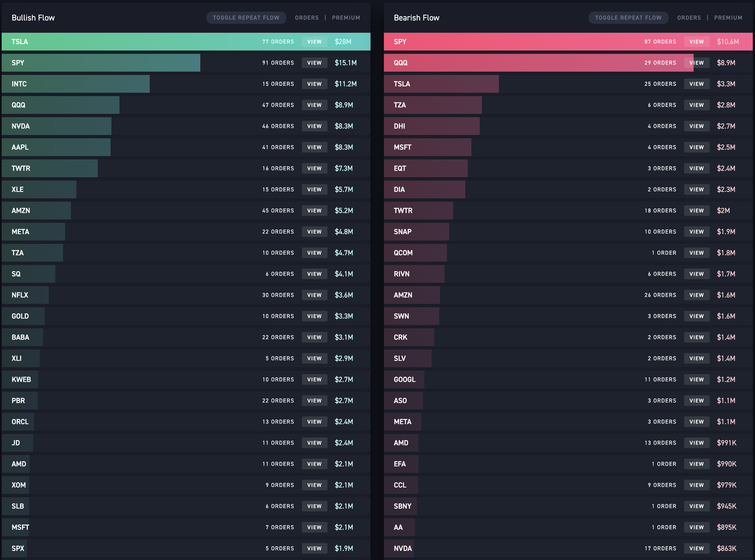This screenshot has width=755, height=560.
Task: Click View for bullish TSLA row
Action: tap(314, 42)
